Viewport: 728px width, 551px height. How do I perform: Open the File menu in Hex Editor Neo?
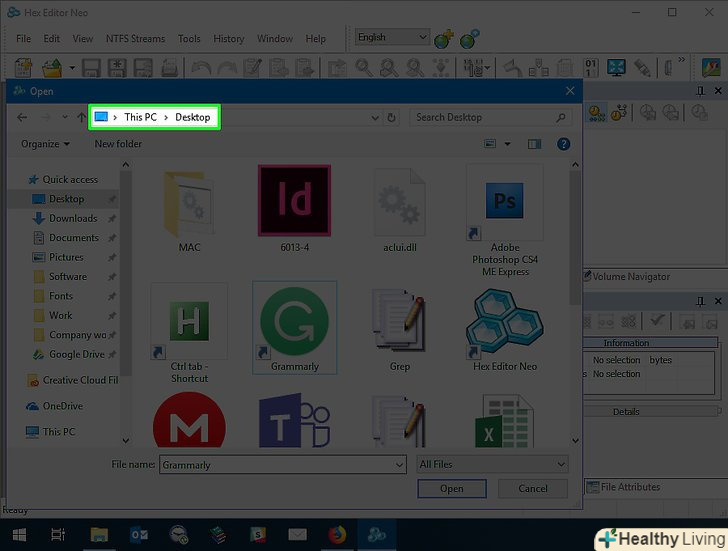[23, 39]
